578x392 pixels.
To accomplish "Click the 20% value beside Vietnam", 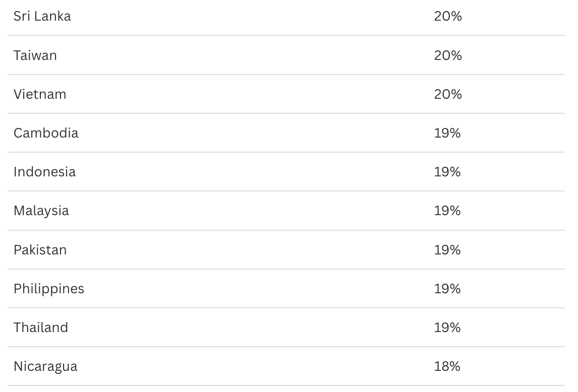I will (x=448, y=94).
